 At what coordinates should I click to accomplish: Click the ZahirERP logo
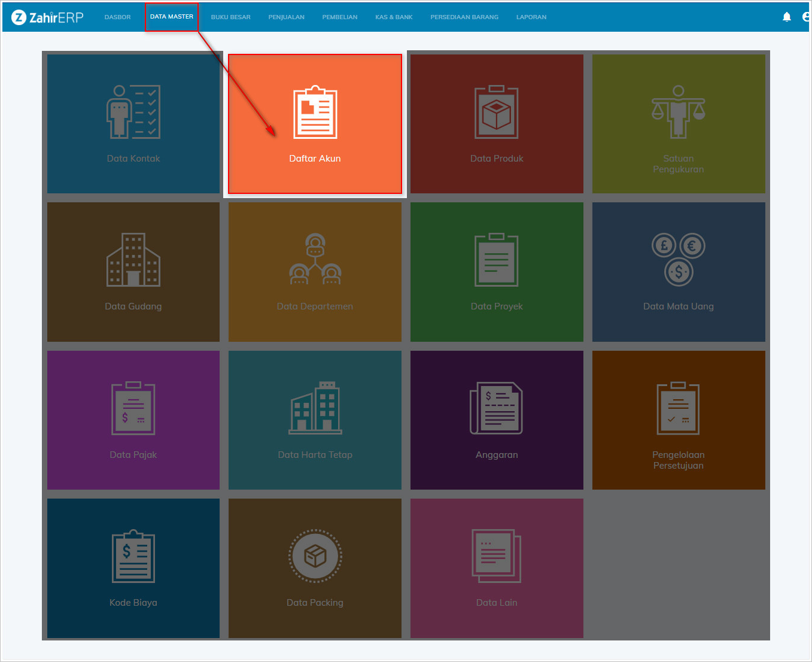[x=48, y=17]
